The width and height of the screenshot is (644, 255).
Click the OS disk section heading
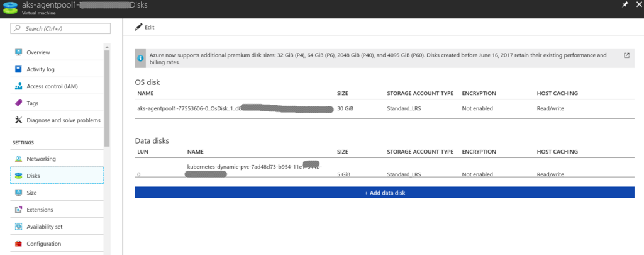pyautogui.click(x=147, y=82)
